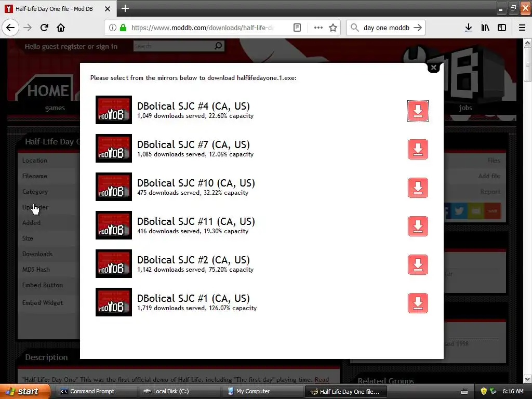532x399 pixels.
Task: Open the browser downloads panel
Action: pyautogui.click(x=468, y=28)
